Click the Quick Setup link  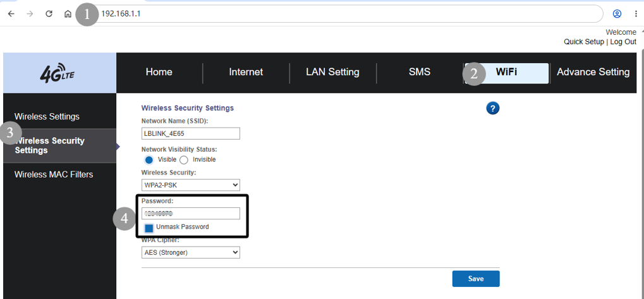click(584, 42)
